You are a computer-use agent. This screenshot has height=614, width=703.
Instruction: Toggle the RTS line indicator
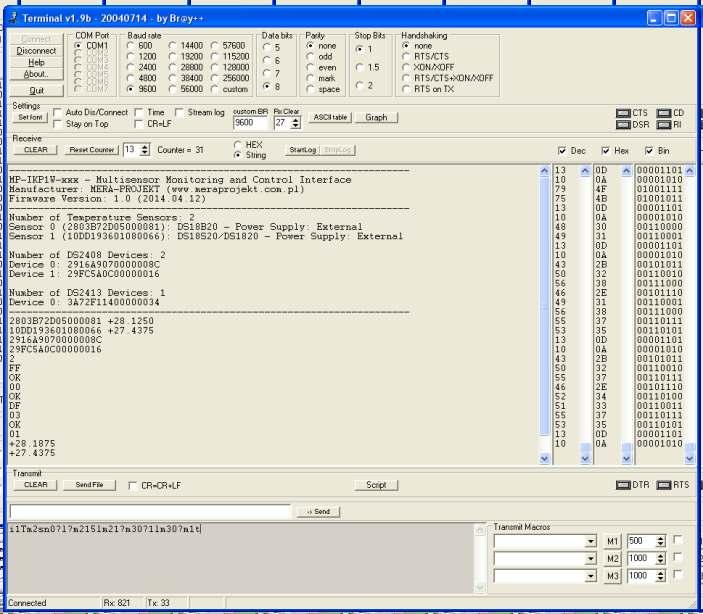[x=664, y=485]
